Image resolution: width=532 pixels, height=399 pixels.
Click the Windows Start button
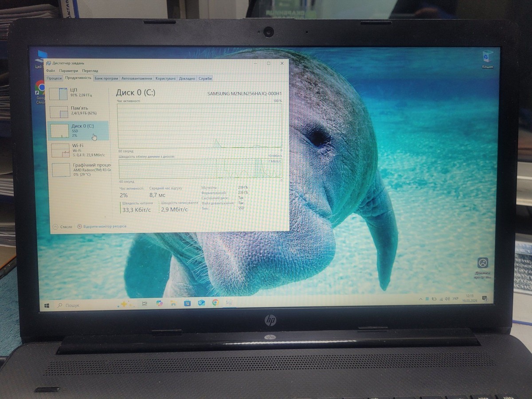(x=47, y=305)
